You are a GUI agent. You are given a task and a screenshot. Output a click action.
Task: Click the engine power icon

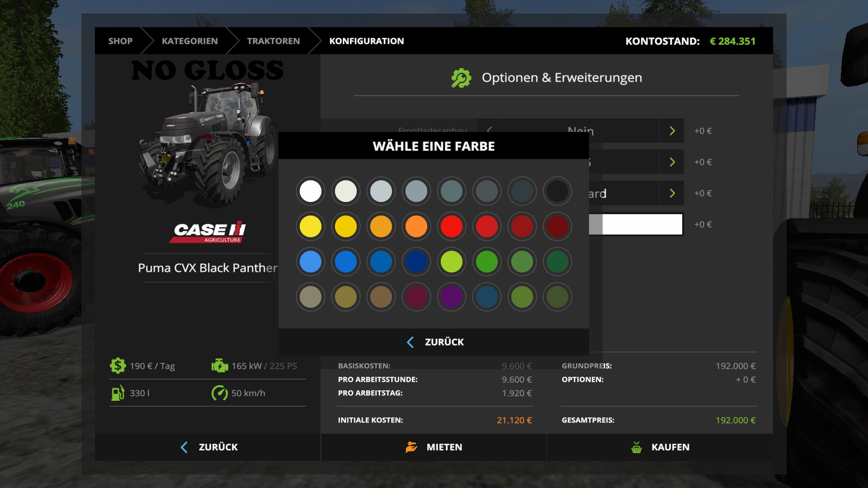coord(220,366)
